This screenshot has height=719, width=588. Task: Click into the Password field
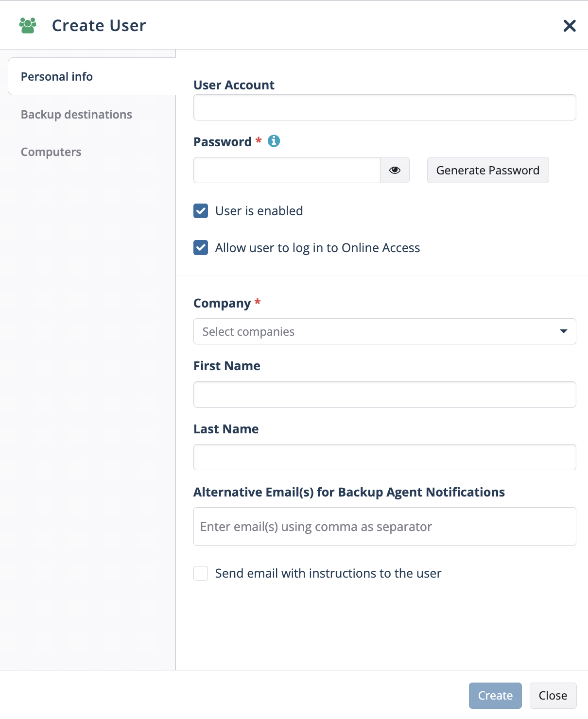coord(287,170)
